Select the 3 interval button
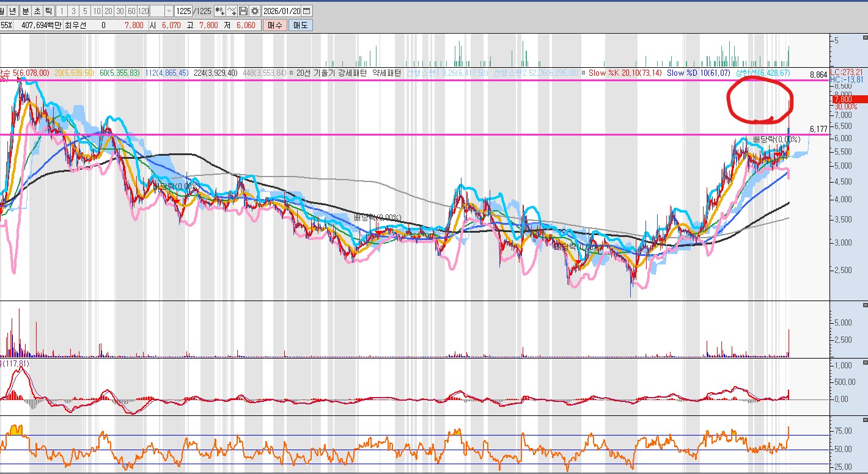 click(74, 11)
